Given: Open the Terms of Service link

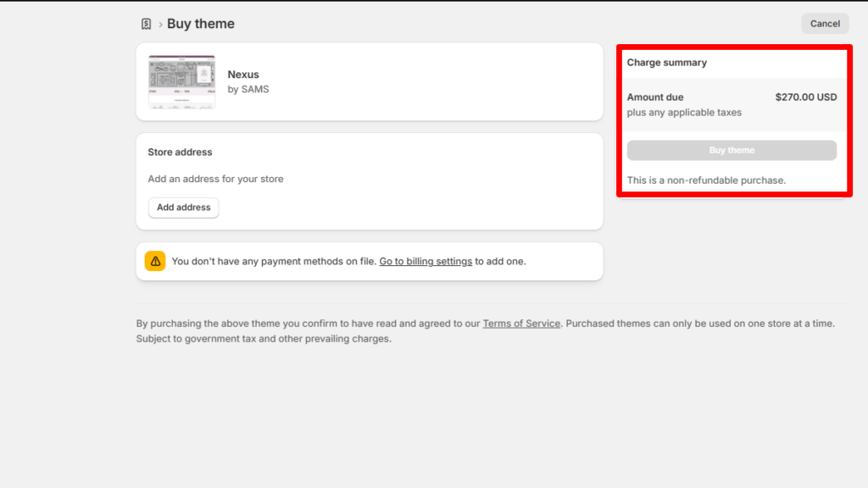Looking at the screenshot, I should [521, 324].
